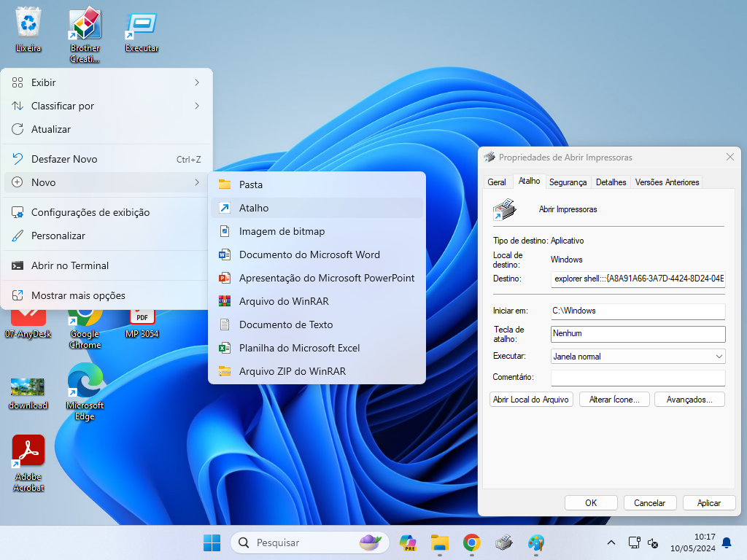
Task: Switch to the Geral tab
Action: click(497, 182)
